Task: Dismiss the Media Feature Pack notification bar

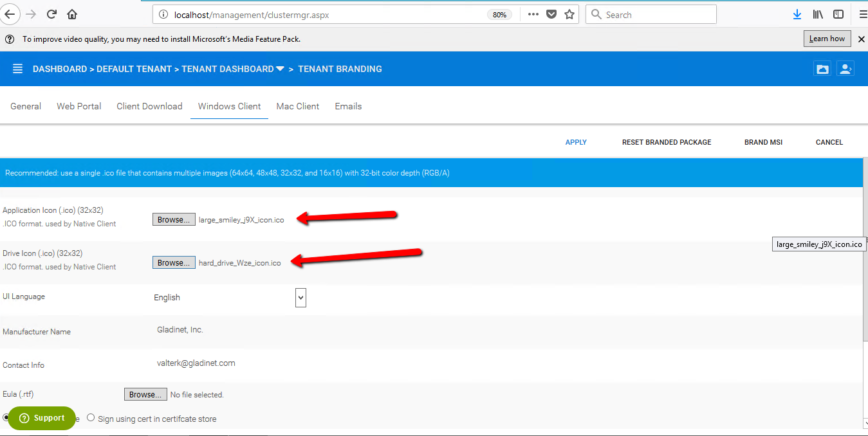Action: pyautogui.click(x=862, y=39)
